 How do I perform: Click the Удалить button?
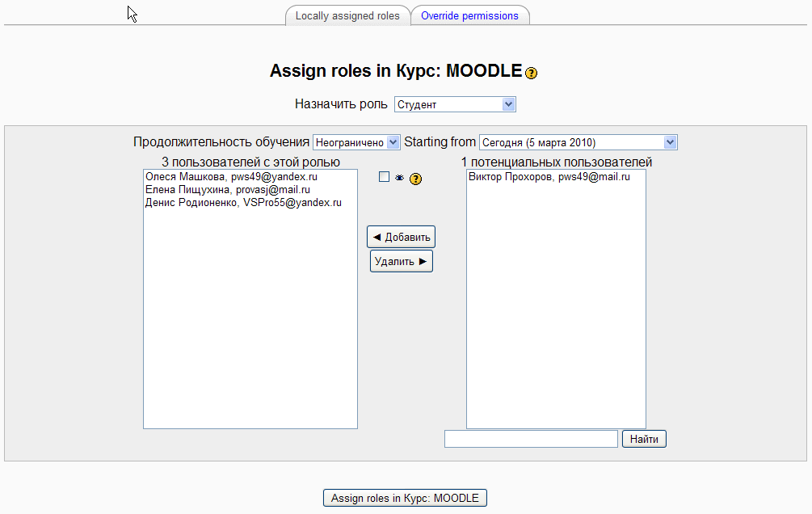click(401, 261)
